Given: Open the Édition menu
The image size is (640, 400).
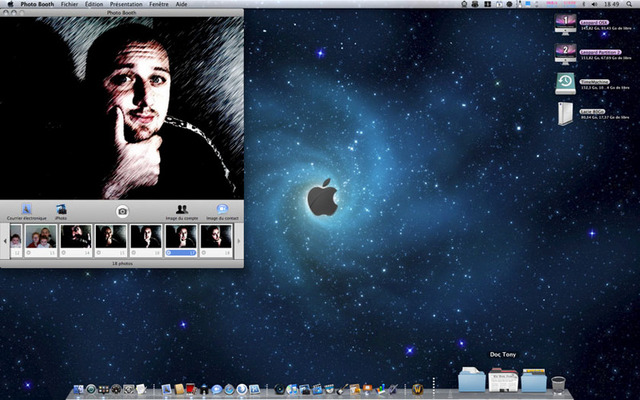Looking at the screenshot, I should coord(94,4).
